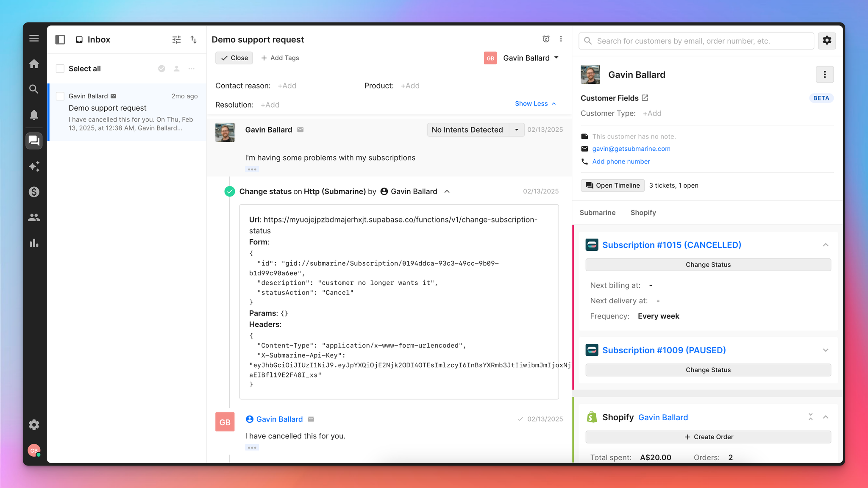Open the assignee dropdown next to Gavin Ballard
Image resolution: width=868 pixels, height=488 pixels.
[x=556, y=58]
